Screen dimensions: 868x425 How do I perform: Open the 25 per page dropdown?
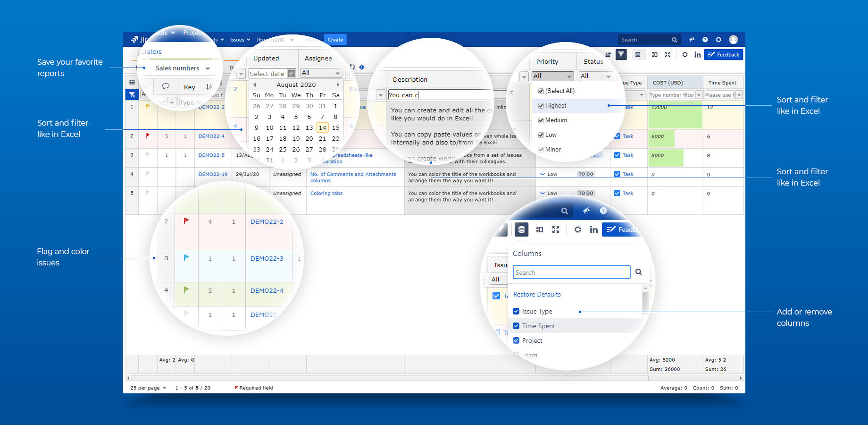pos(148,388)
